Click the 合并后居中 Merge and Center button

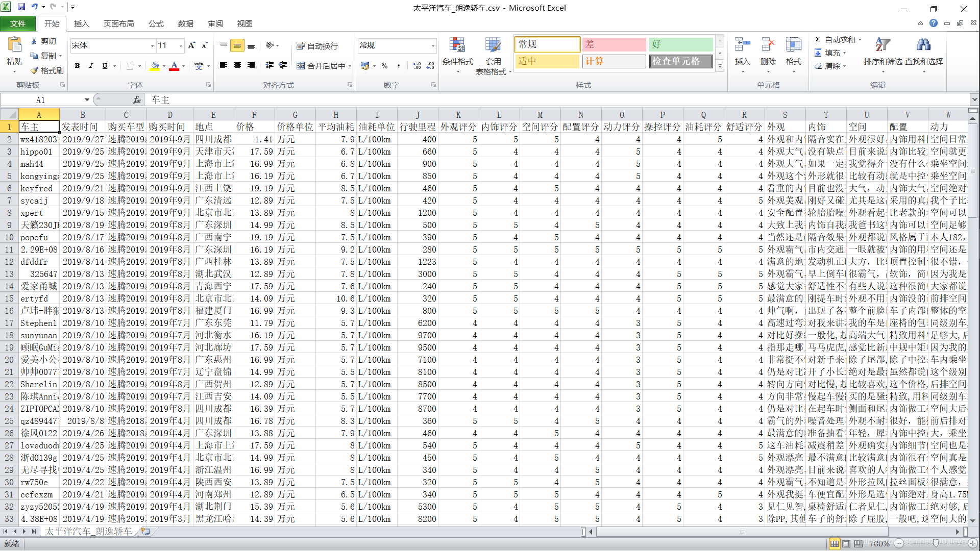point(321,66)
